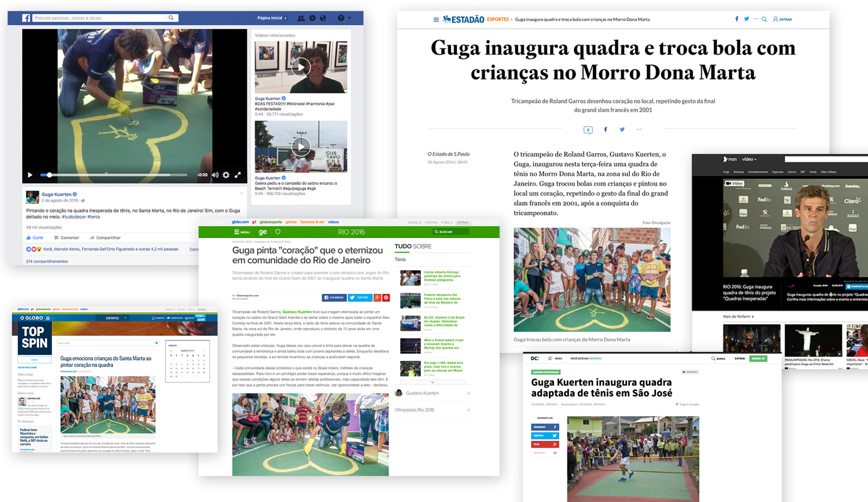Click the Facebook logo in the blue header
This screenshot has width=868, height=502.
(26, 18)
